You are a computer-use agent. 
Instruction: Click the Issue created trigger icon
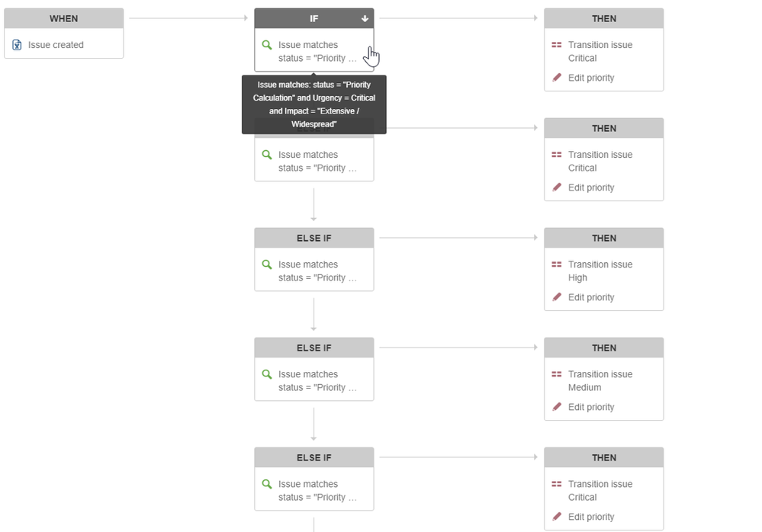pyautogui.click(x=15, y=44)
